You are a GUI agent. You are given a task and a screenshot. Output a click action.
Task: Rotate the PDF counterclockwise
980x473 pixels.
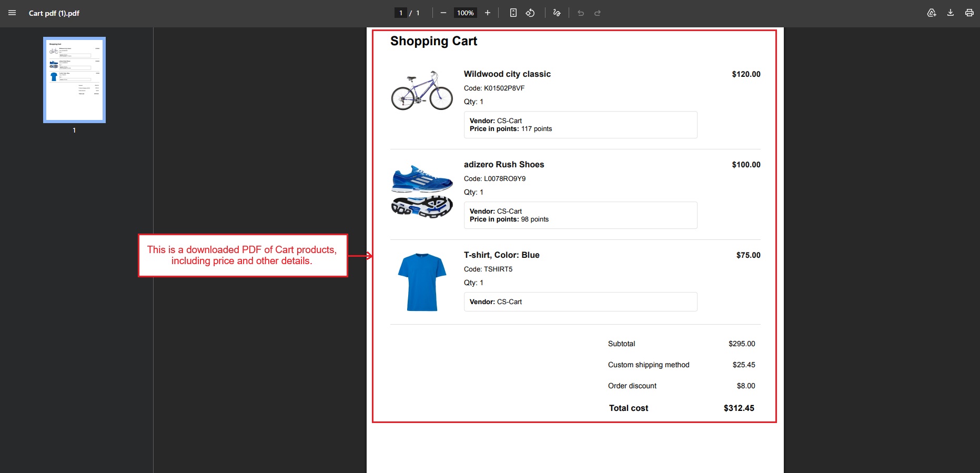(530, 13)
